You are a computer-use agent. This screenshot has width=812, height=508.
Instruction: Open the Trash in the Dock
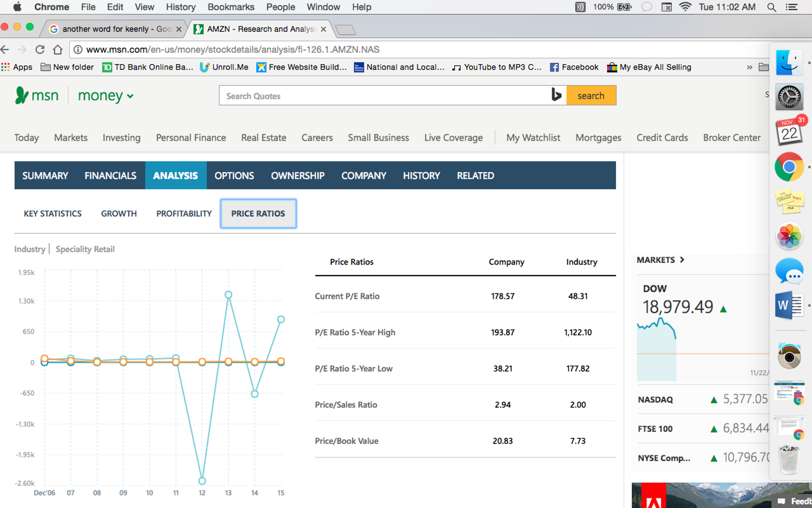click(x=789, y=460)
